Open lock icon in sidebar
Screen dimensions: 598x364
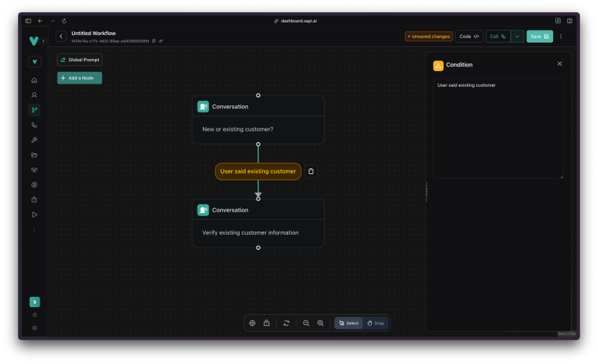tap(34, 200)
